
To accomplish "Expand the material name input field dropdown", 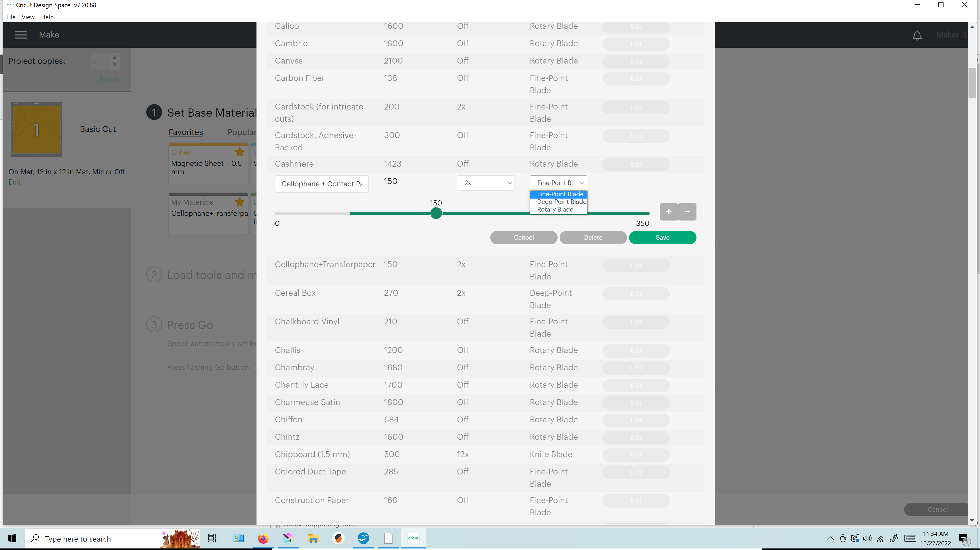I will point(322,183).
